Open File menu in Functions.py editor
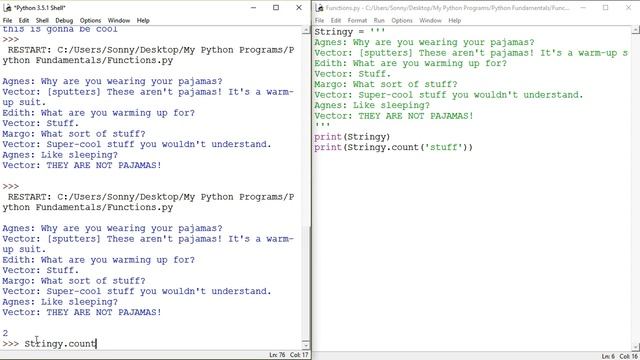 (319, 20)
